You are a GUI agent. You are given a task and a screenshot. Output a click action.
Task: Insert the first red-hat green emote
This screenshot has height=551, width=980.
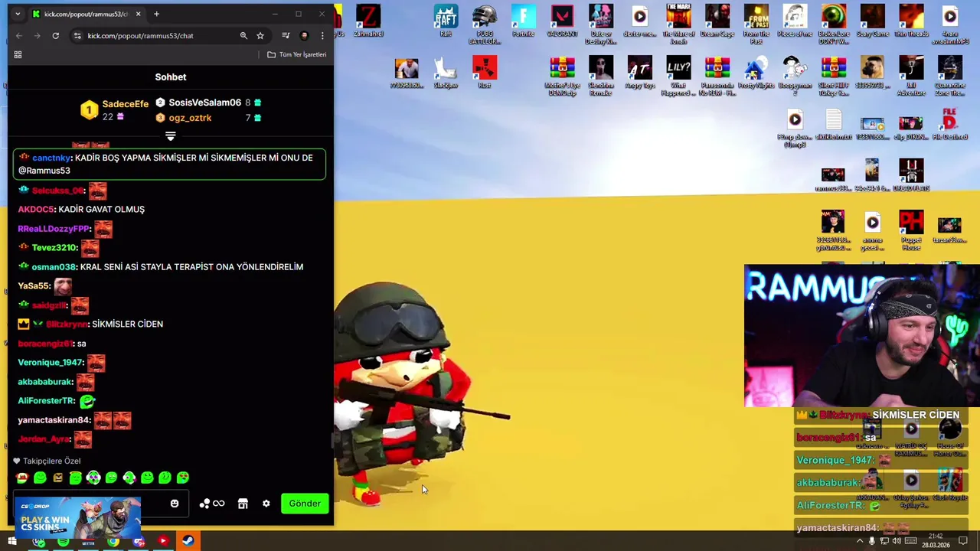pyautogui.click(x=22, y=478)
